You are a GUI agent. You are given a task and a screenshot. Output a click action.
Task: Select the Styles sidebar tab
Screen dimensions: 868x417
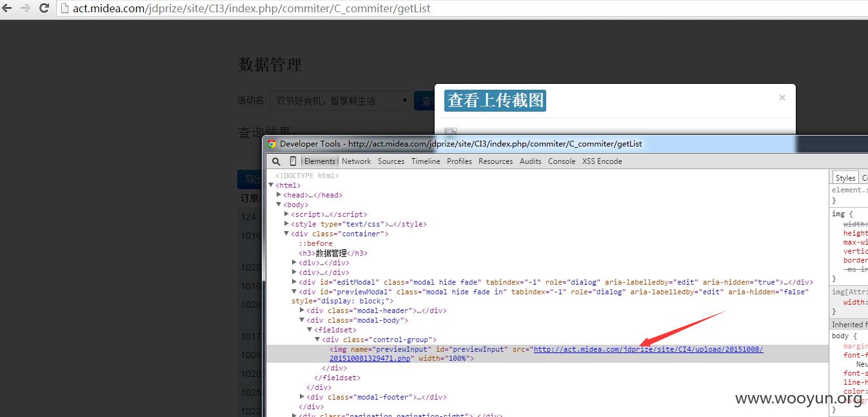tap(845, 178)
